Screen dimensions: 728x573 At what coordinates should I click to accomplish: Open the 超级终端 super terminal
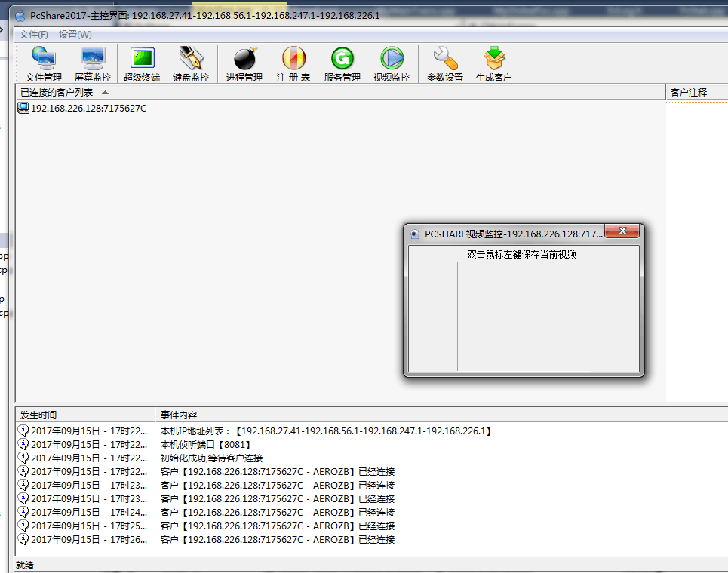click(142, 64)
